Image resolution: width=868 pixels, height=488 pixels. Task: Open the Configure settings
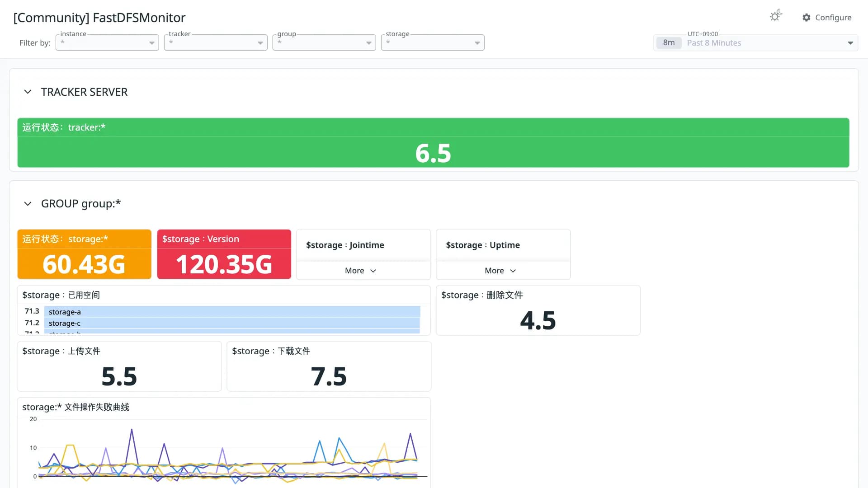coord(827,18)
